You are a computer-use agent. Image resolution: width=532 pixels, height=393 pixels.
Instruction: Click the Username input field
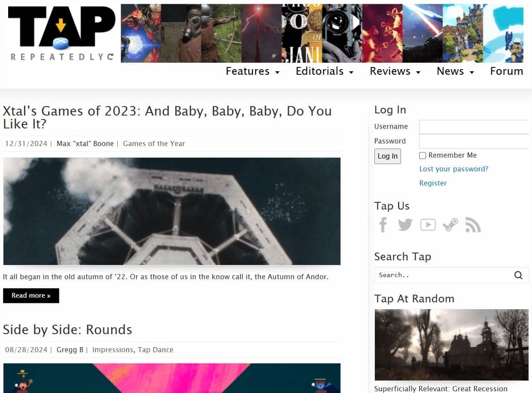[x=474, y=127]
